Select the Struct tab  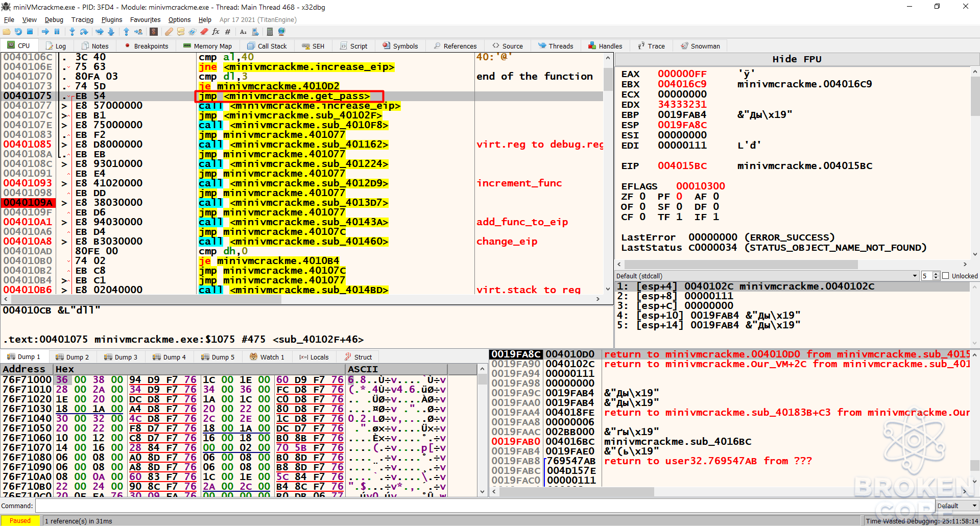tap(358, 357)
